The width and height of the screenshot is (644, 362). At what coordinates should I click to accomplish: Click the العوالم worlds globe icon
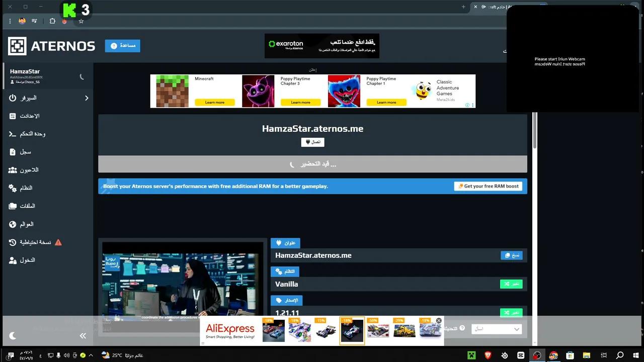tap(13, 224)
